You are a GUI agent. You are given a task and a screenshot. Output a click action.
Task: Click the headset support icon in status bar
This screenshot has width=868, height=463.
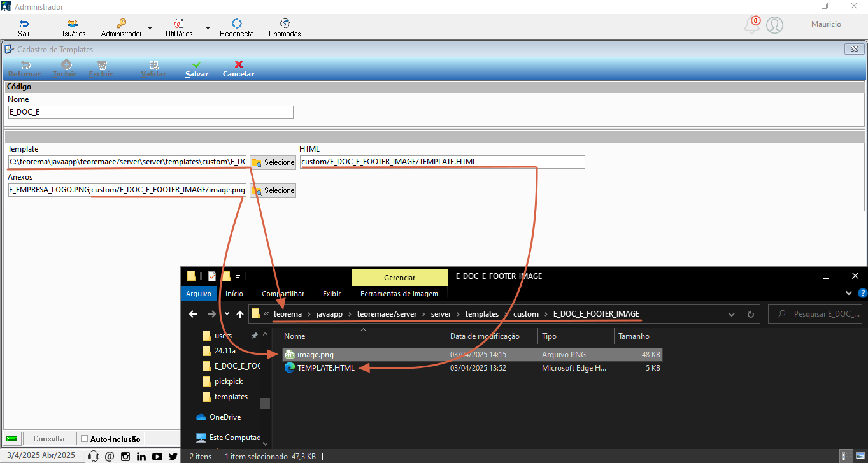(x=94, y=456)
